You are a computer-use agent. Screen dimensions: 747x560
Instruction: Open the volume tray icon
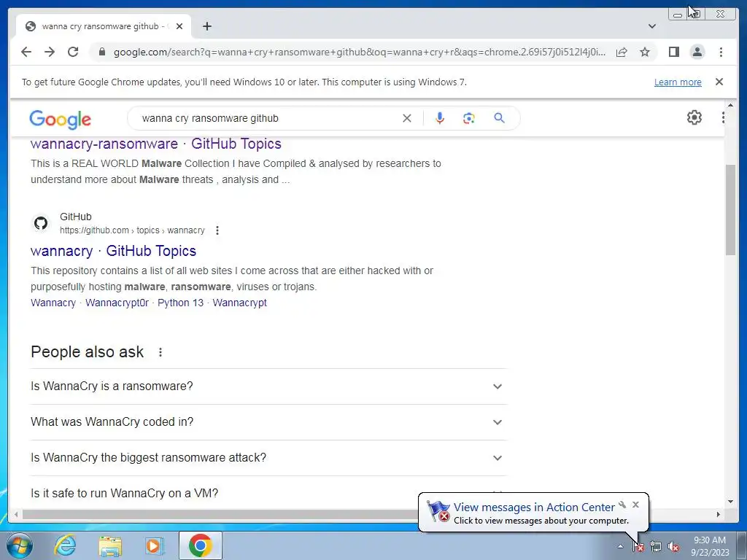(x=673, y=547)
